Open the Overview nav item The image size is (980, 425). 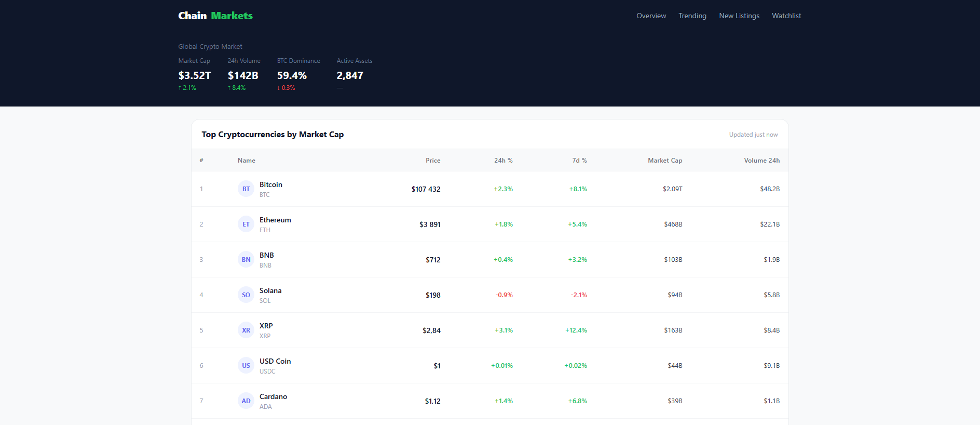pyautogui.click(x=651, y=16)
